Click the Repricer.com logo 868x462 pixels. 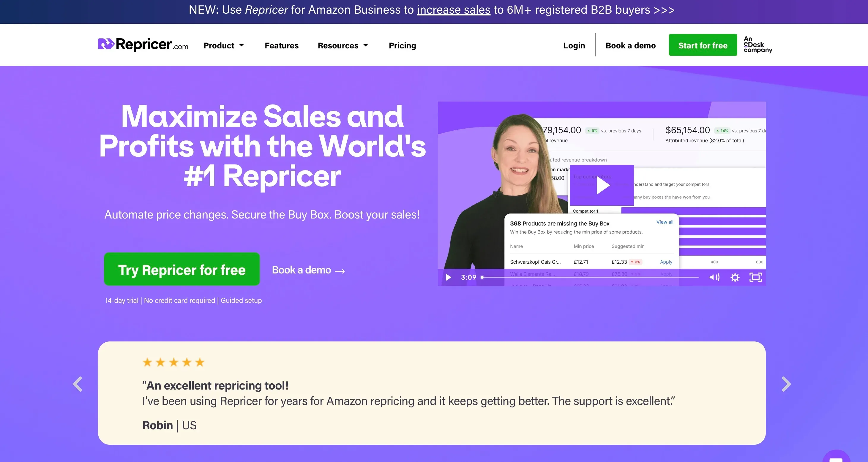tap(143, 45)
